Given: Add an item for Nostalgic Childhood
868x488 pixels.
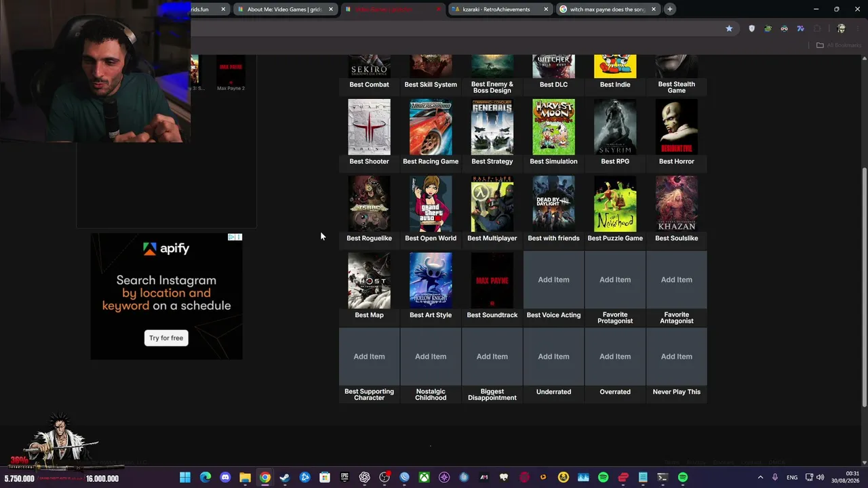Looking at the screenshot, I should tap(431, 357).
